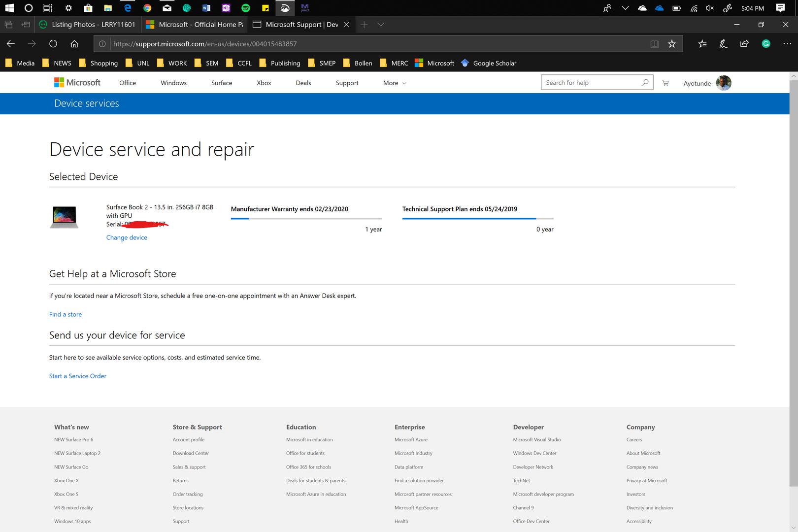The width and height of the screenshot is (798, 532).
Task: Switch to Listing Photos - LRRY11601 tab
Action: (x=88, y=24)
